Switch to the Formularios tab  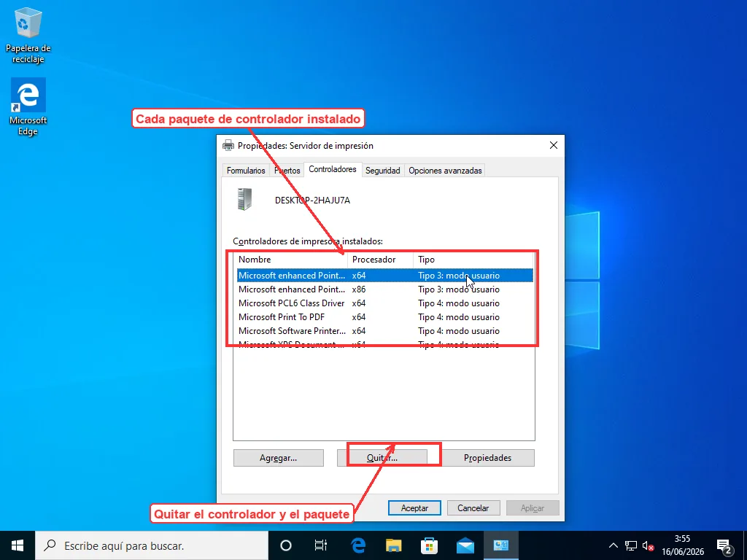pyautogui.click(x=246, y=171)
